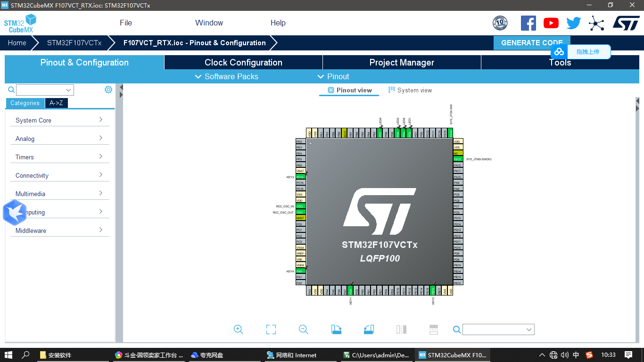Open the Window menu
This screenshot has height=362, width=644.
click(209, 23)
